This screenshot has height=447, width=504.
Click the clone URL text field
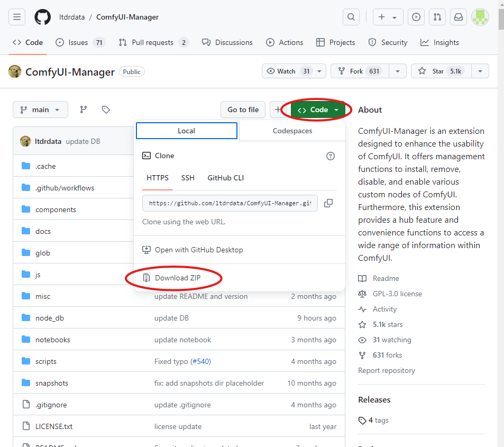tap(230, 203)
